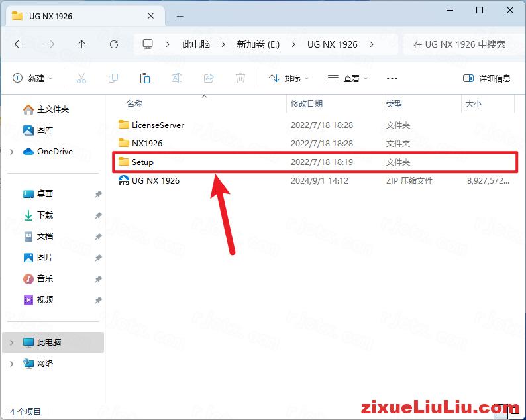Viewport: 526px width, 420px height.
Task: Expand the OneDrive tree node
Action: [12, 152]
